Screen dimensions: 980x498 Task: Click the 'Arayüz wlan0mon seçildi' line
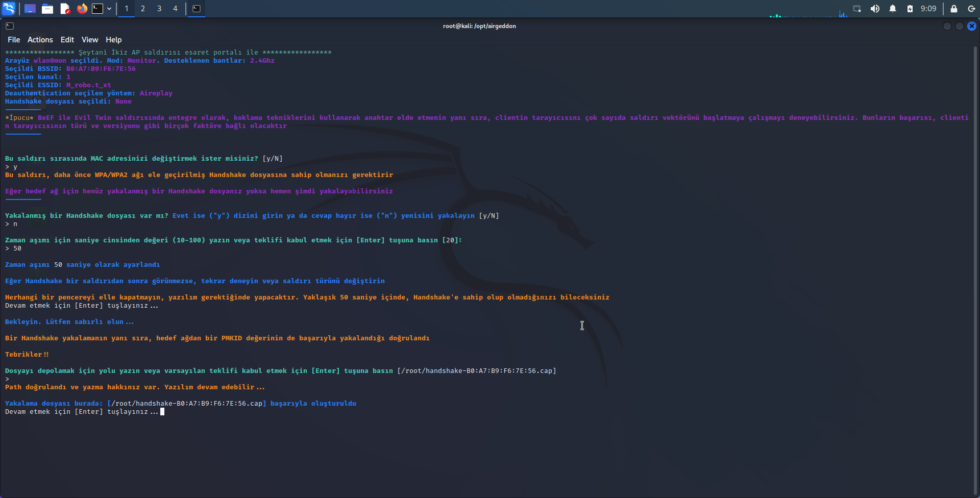point(140,61)
